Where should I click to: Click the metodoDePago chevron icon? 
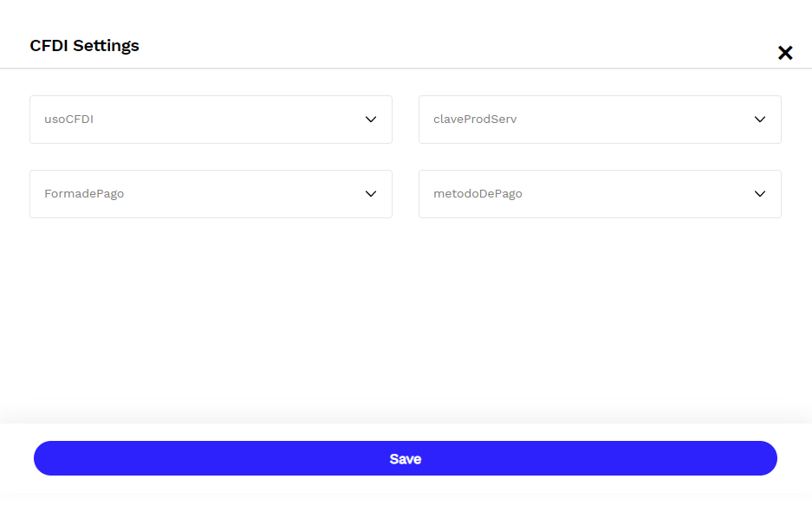pyautogui.click(x=760, y=193)
